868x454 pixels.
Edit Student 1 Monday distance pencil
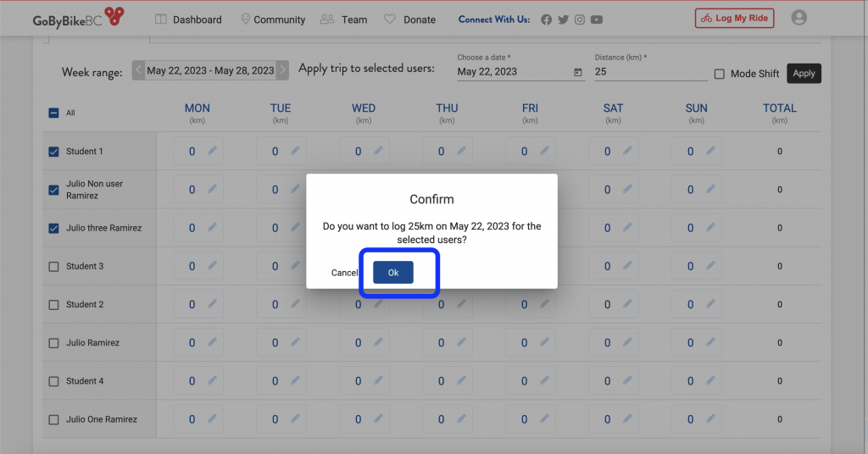pos(213,151)
